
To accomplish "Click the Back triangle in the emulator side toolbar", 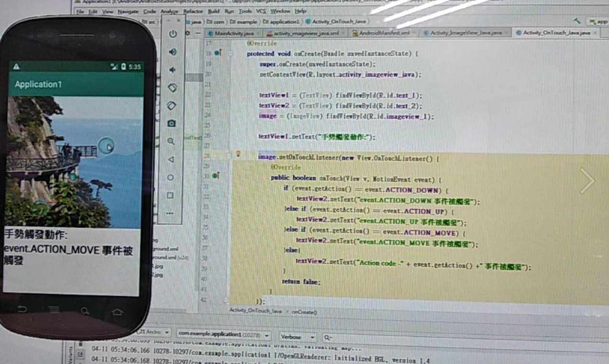I will tap(171, 160).
